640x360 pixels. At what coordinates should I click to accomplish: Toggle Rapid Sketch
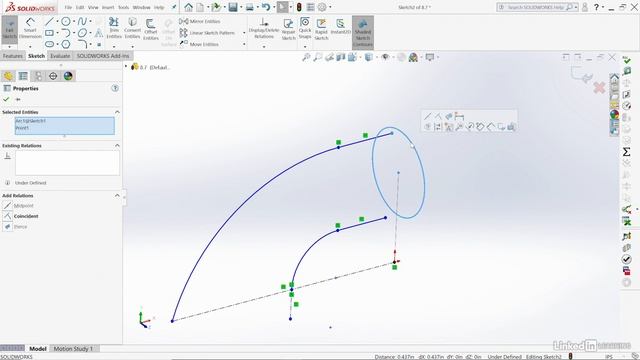(x=321, y=29)
